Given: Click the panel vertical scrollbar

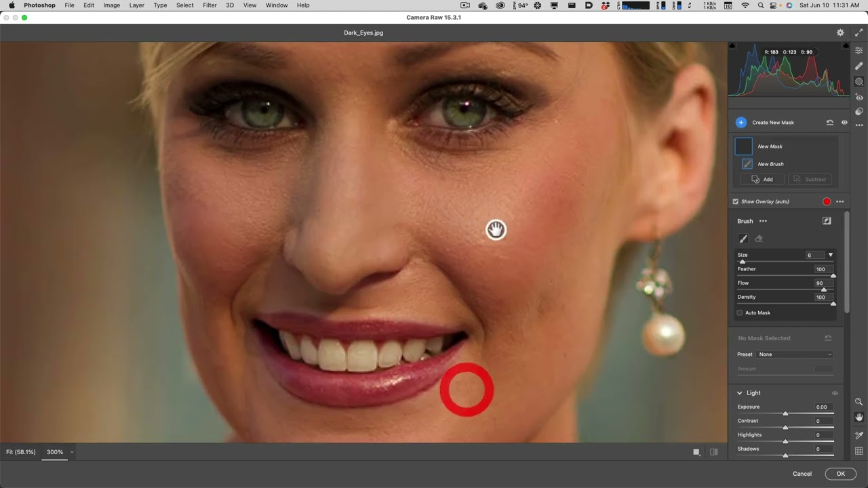Looking at the screenshot, I should (x=846, y=261).
